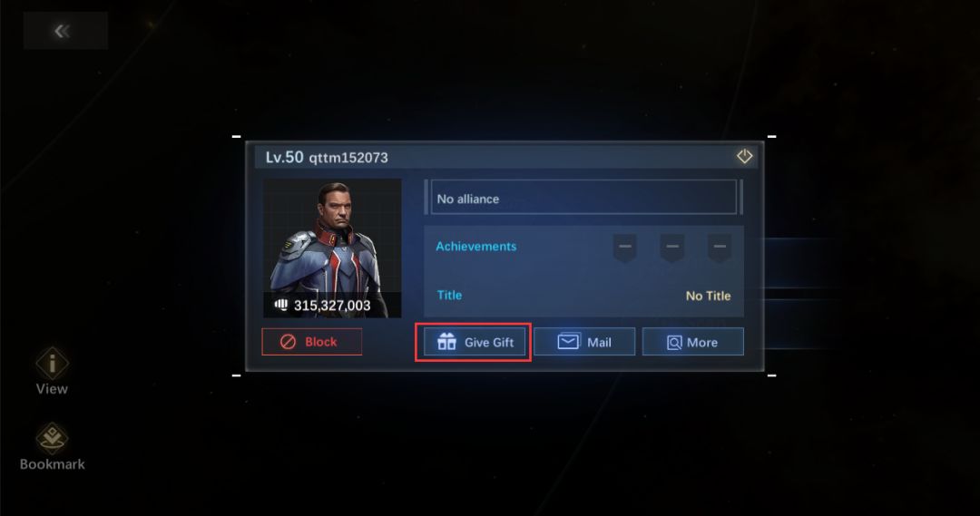Click the diamond icon in profile header
980x516 pixels.
(x=744, y=156)
